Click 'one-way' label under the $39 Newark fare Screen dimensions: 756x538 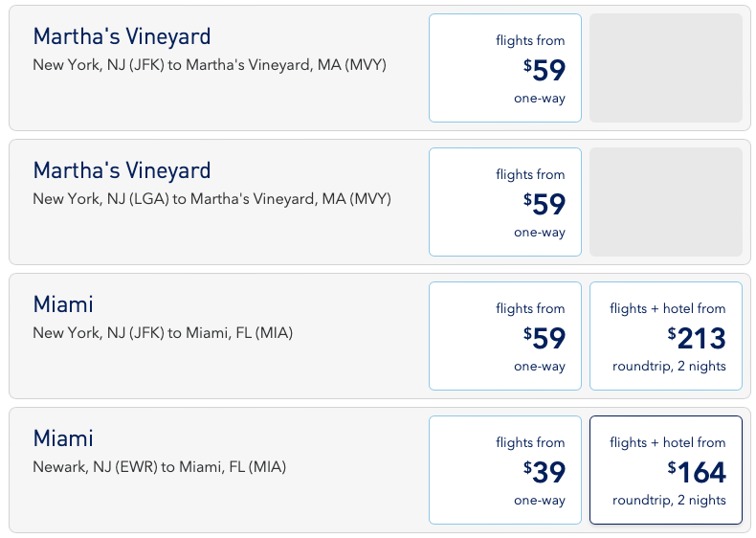540,500
